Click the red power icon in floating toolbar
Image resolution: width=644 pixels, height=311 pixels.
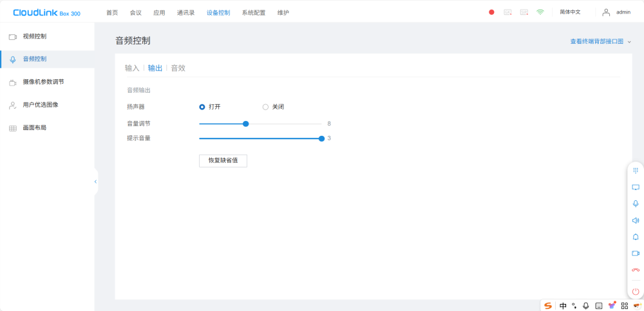click(x=636, y=292)
